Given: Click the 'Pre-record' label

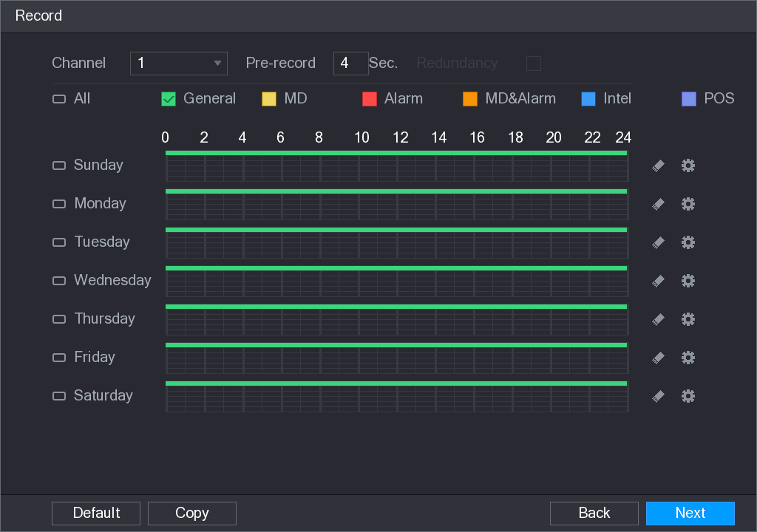Looking at the screenshot, I should point(280,63).
